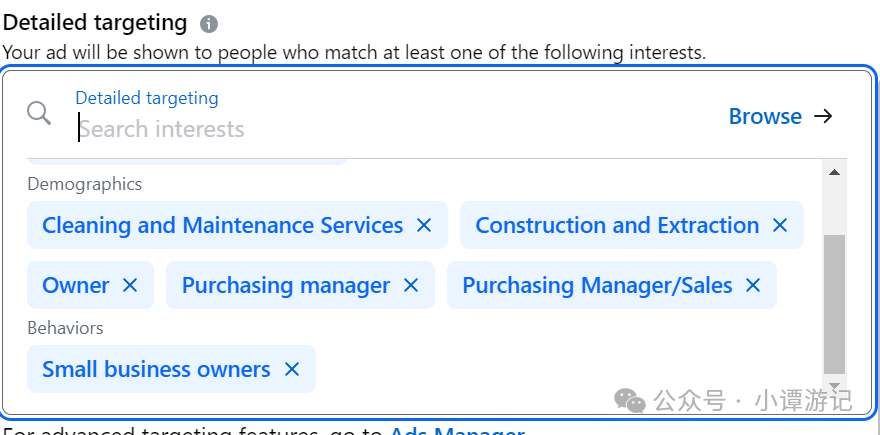Click the arrow next to Browse
Image resolution: width=880 pixels, height=435 pixels.
coord(823,116)
